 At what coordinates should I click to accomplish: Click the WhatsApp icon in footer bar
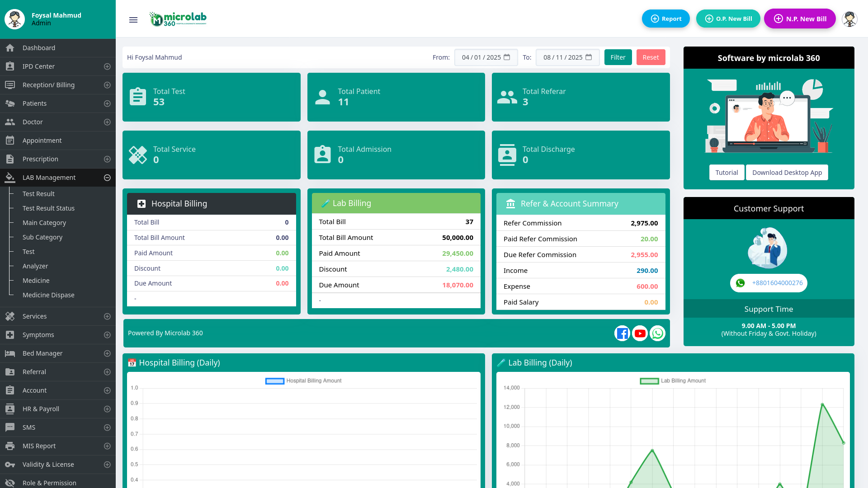(x=657, y=333)
